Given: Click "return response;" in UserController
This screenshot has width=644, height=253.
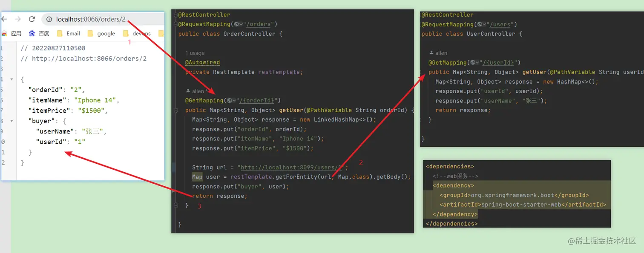Looking at the screenshot, I should coord(463,110).
